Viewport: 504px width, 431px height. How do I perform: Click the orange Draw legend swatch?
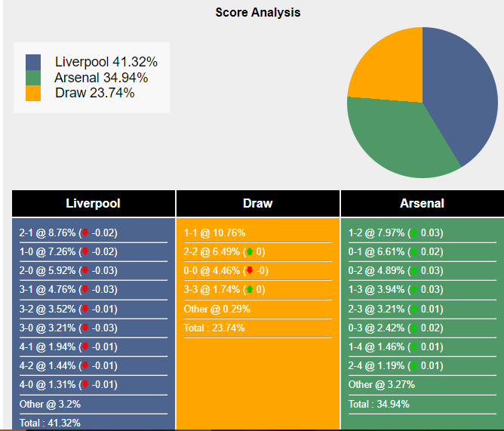(33, 93)
